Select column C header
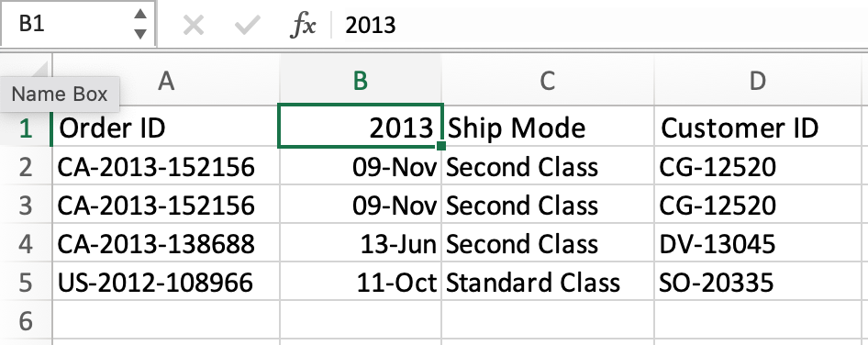This screenshot has width=868, height=345. coord(547,81)
